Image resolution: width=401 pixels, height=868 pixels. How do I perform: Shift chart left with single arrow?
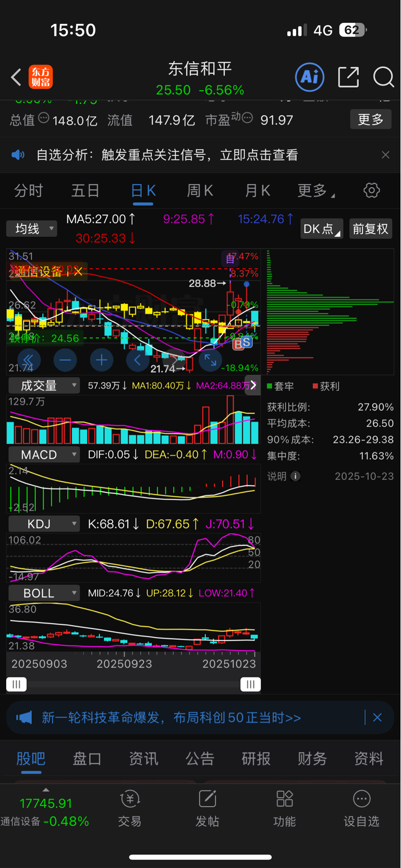[x=138, y=360]
